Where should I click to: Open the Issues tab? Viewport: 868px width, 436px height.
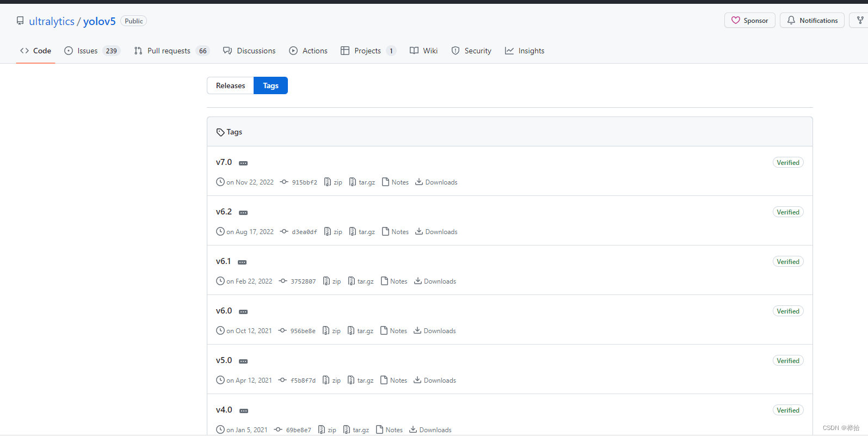point(92,51)
